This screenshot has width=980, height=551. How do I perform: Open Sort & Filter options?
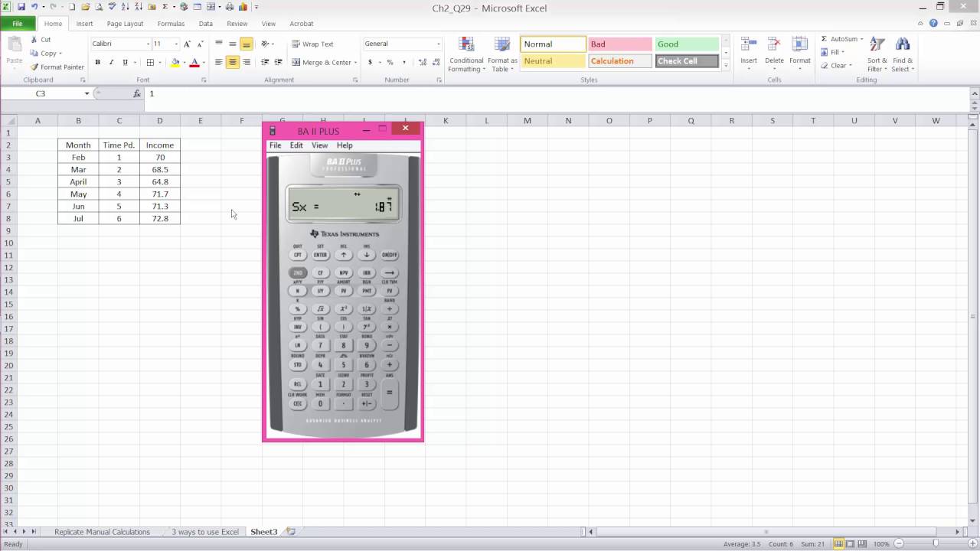click(x=877, y=54)
